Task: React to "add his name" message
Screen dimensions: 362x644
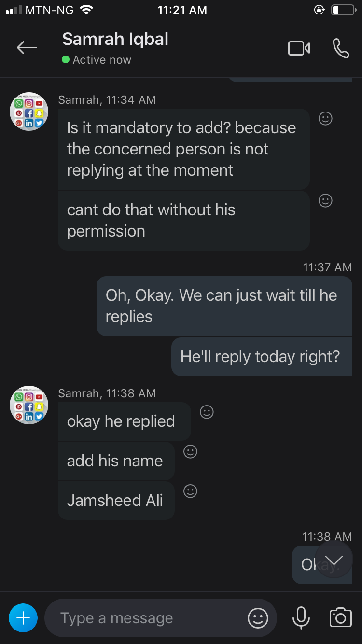Action: 191,451
